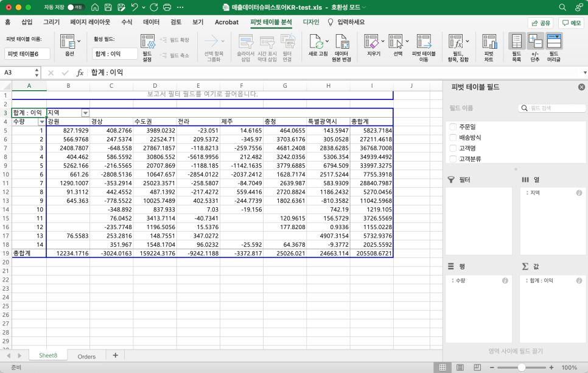Toggle the 필드 목록 icon
The width and height of the screenshot is (588, 373).
pyautogui.click(x=517, y=42)
